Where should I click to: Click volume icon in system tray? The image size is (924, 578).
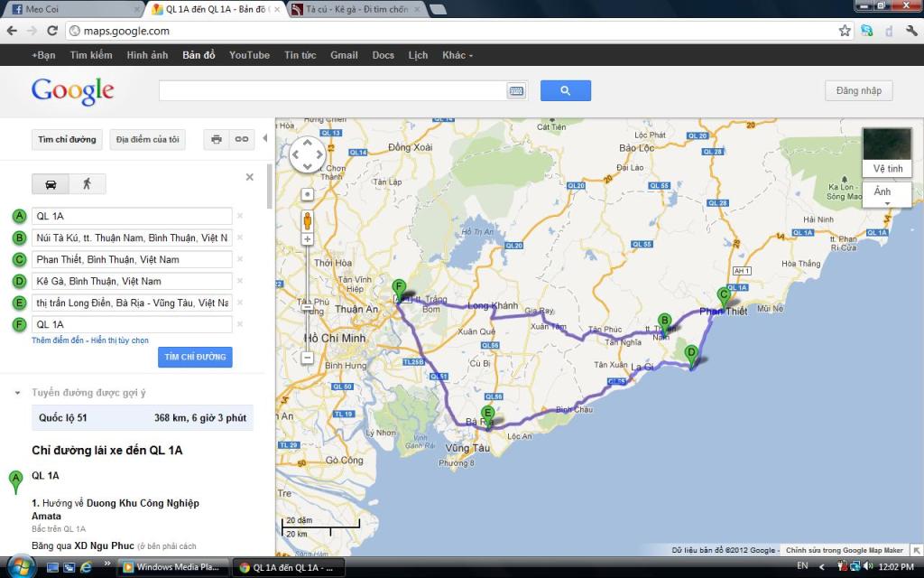click(x=868, y=566)
